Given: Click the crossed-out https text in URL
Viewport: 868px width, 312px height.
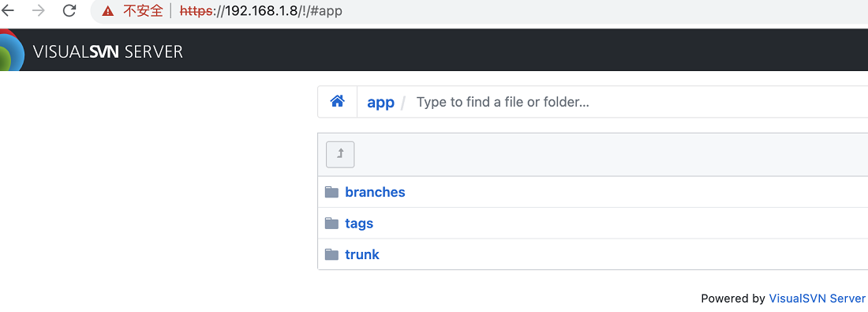Looking at the screenshot, I should tap(196, 11).
